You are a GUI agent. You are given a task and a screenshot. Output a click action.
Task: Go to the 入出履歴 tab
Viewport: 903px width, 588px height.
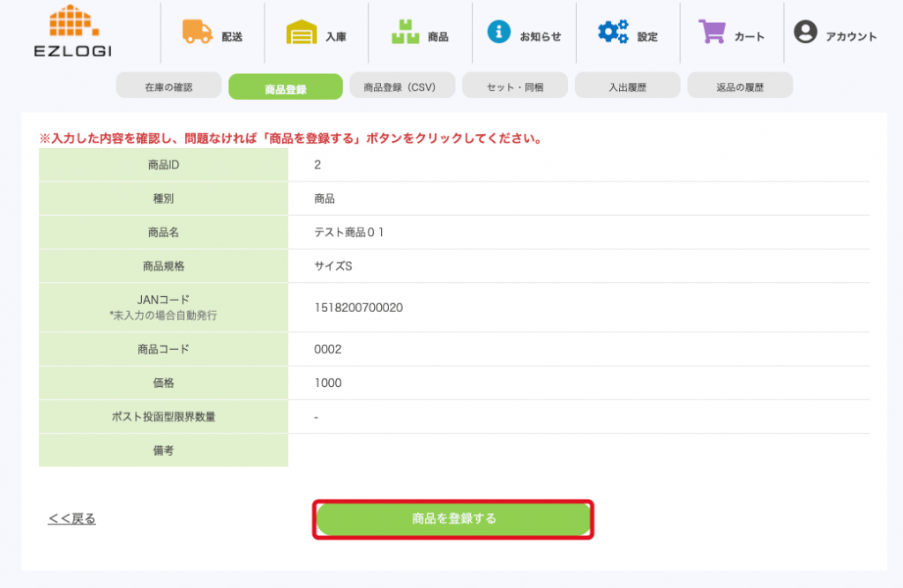pyautogui.click(x=627, y=87)
